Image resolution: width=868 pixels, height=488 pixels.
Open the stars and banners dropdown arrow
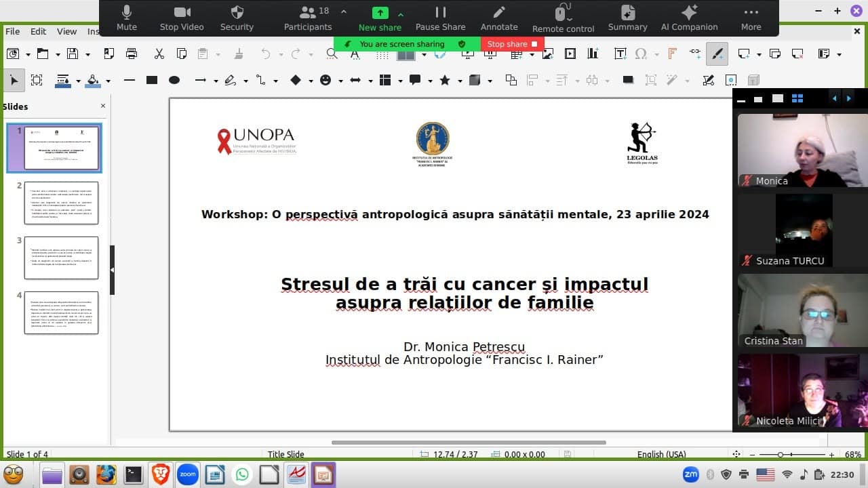pyautogui.click(x=460, y=81)
